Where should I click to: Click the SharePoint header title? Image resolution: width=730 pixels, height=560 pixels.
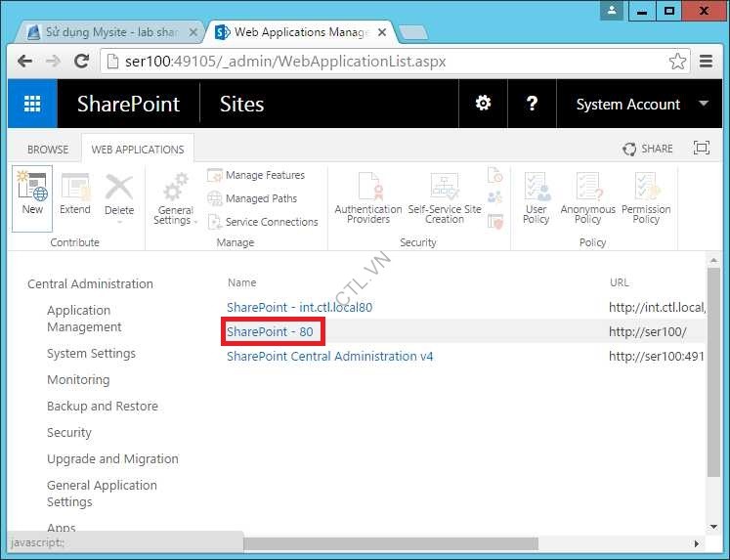[x=128, y=104]
